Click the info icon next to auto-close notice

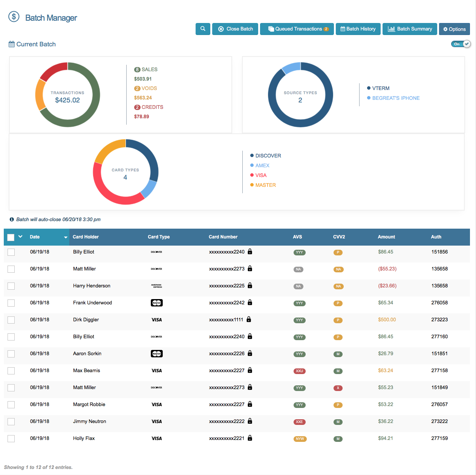[x=11, y=219]
